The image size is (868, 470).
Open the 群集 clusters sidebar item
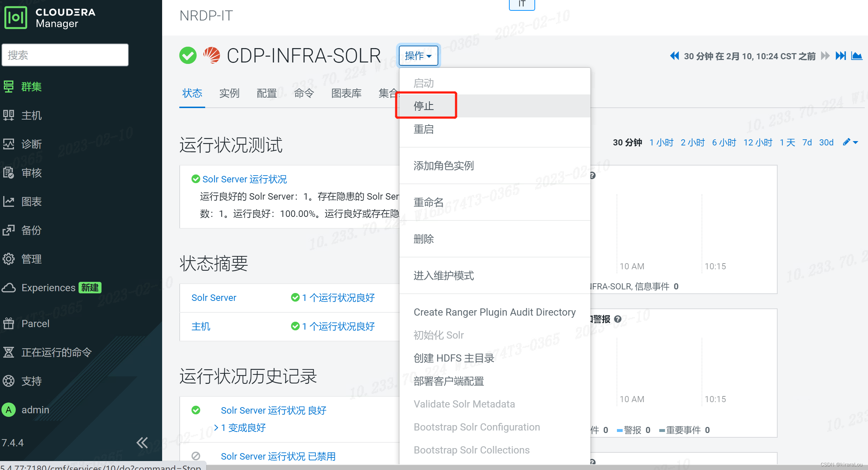click(x=22, y=87)
